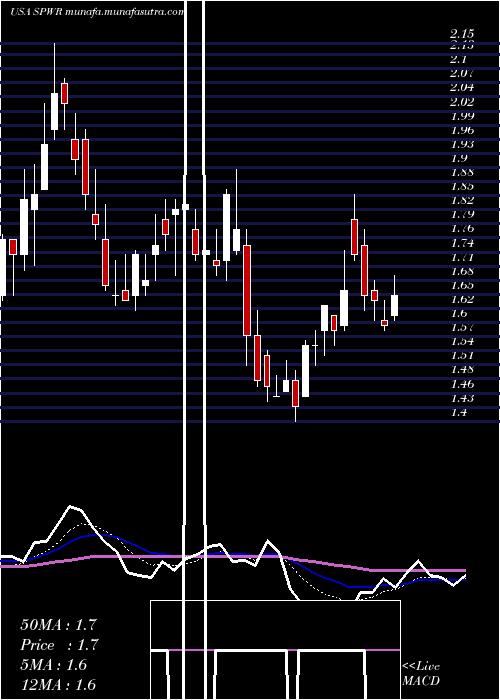Click the USA SPWR munafa.munafasutra.com title text
Viewport: 500px width, 700px height.
click(97, 12)
